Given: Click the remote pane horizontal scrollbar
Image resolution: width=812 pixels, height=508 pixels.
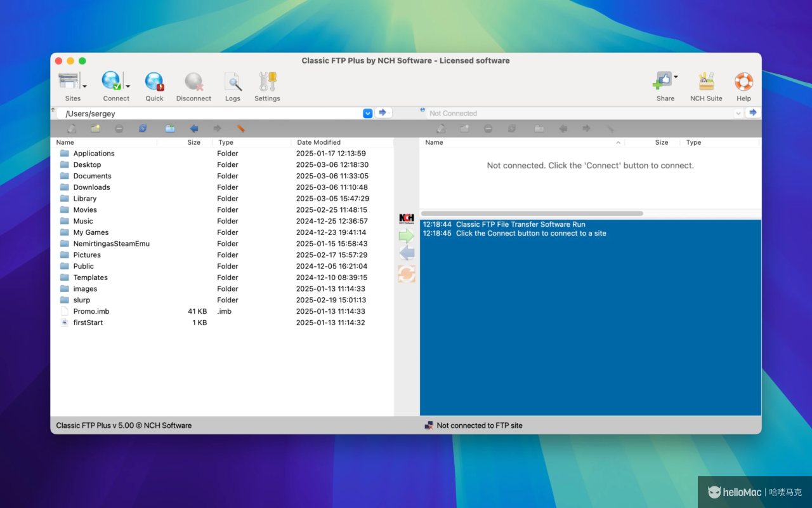Looking at the screenshot, I should 532,213.
